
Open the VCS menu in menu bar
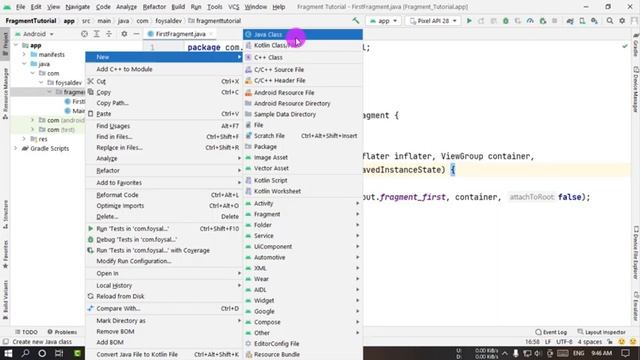point(233,7)
